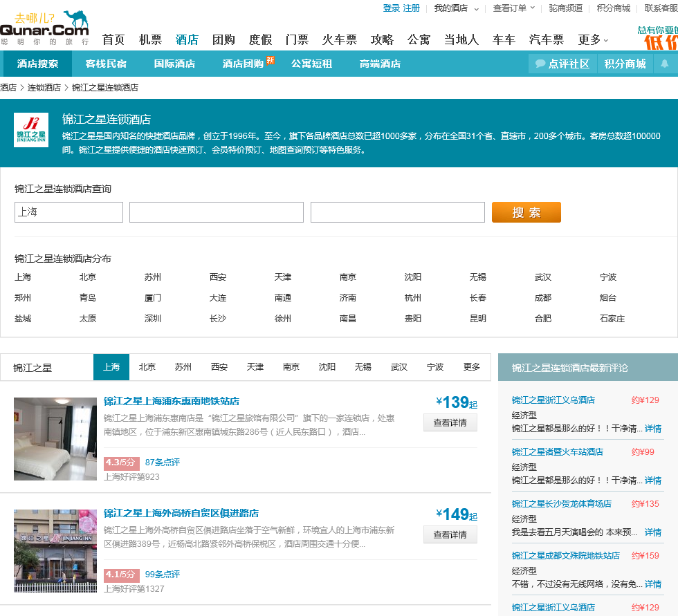
Task: Open 当地人 in main navigation
Action: coord(461,39)
